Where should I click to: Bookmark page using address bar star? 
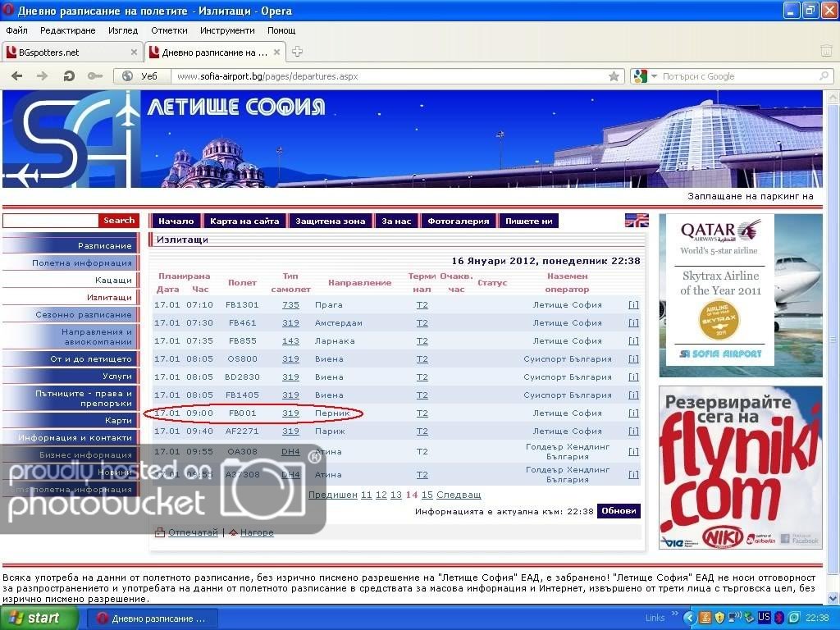tap(614, 76)
